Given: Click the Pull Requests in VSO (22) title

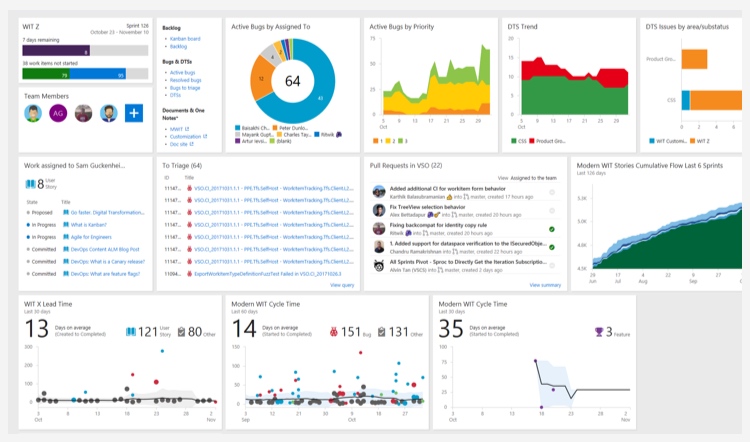Looking at the screenshot, I should point(406,166).
